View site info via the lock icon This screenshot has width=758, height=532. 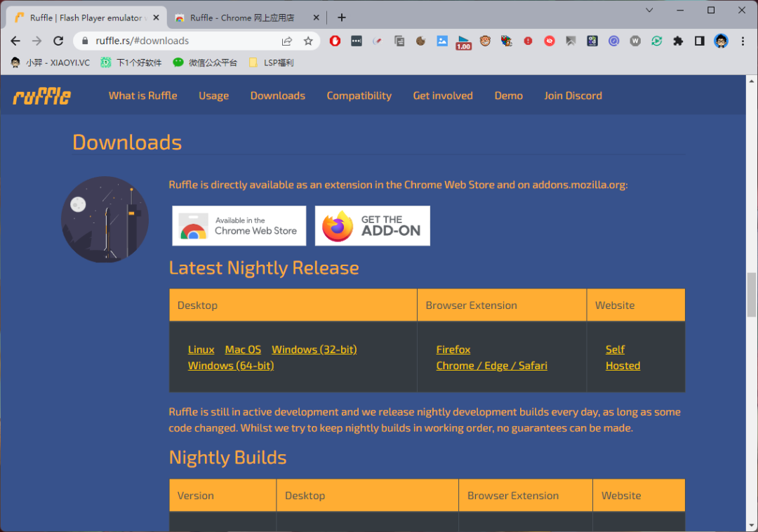[x=85, y=41]
